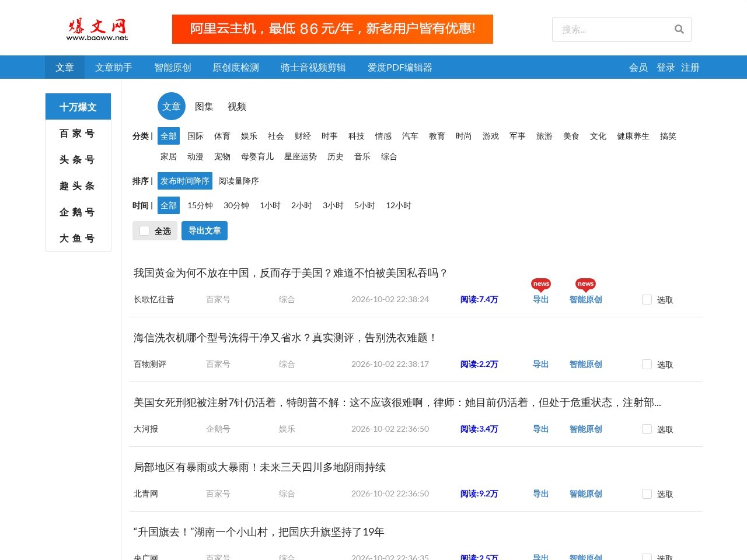
Task: Filter category by 母婴育儿
Action: (x=257, y=156)
